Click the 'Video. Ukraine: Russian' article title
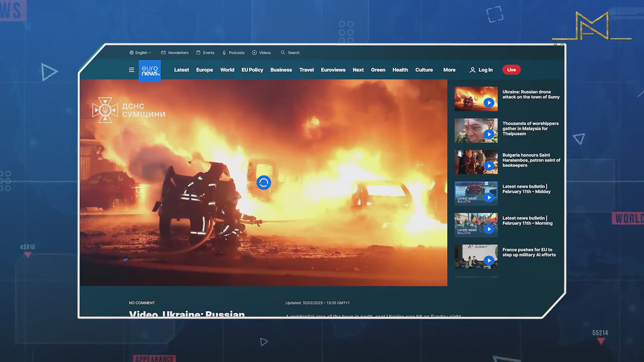Viewport: 644px width, 362px height. 187,314
